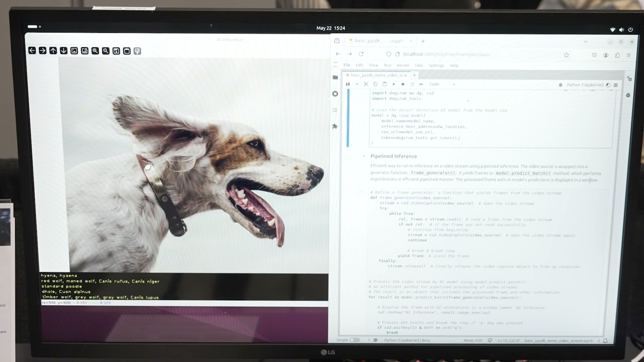Open the Kernel menu
This screenshot has height=362, width=644.
click(403, 65)
